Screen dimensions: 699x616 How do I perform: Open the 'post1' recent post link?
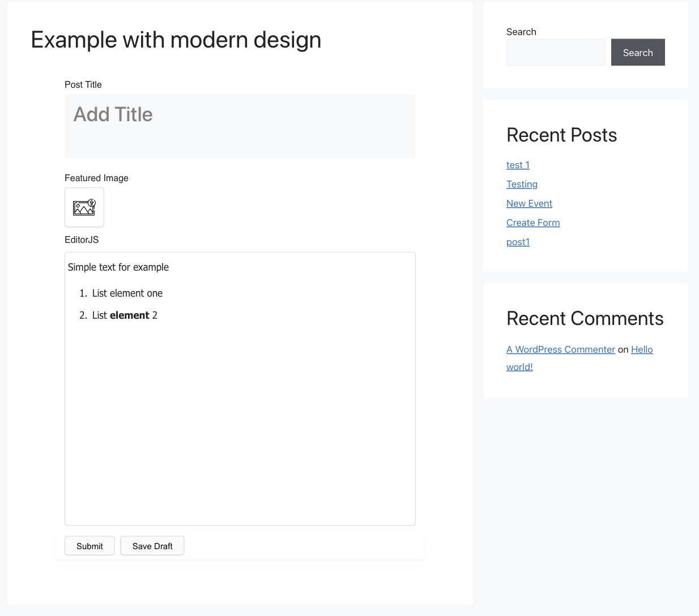tap(518, 242)
